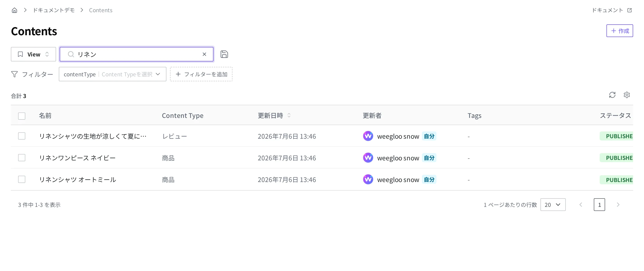The height and width of the screenshot is (271, 644).
Task: Focus the search field containing リネン
Action: click(x=137, y=54)
